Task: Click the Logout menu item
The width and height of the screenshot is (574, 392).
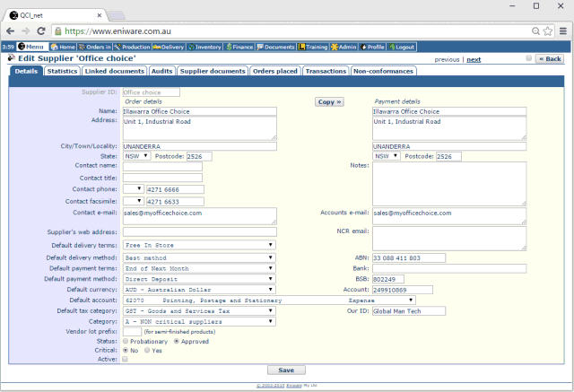Action: tap(402, 47)
